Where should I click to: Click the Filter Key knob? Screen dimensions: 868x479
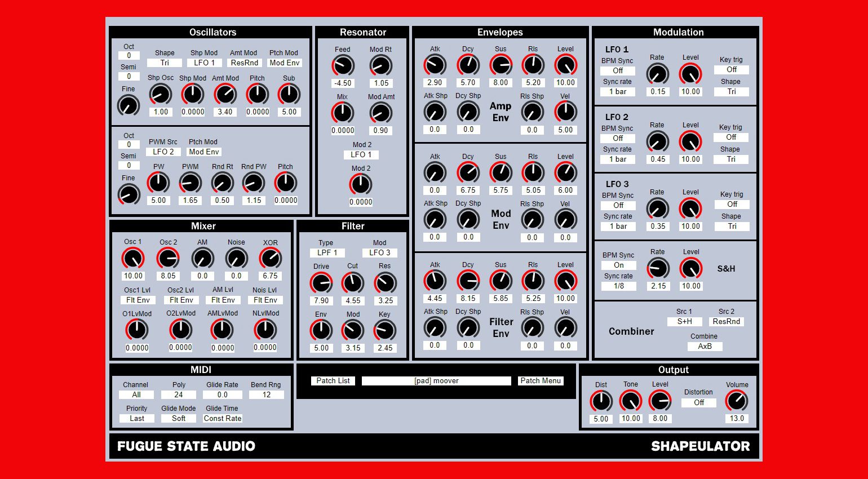point(385,330)
